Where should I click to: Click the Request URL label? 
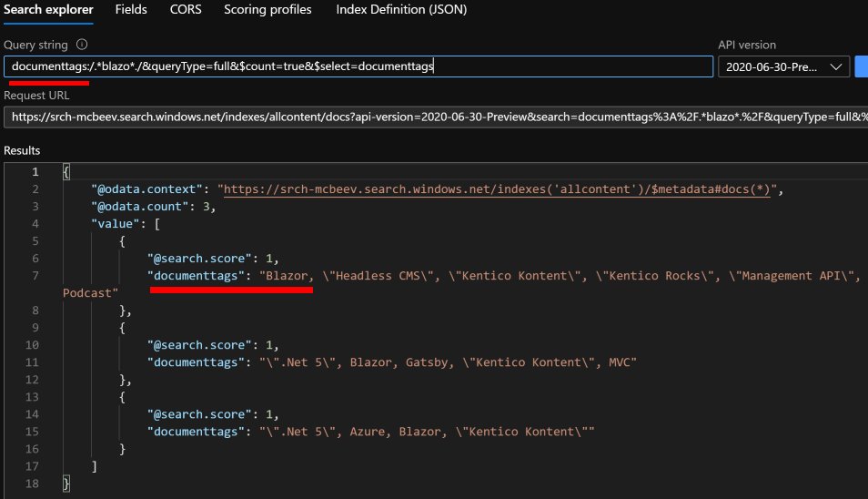click(x=36, y=96)
